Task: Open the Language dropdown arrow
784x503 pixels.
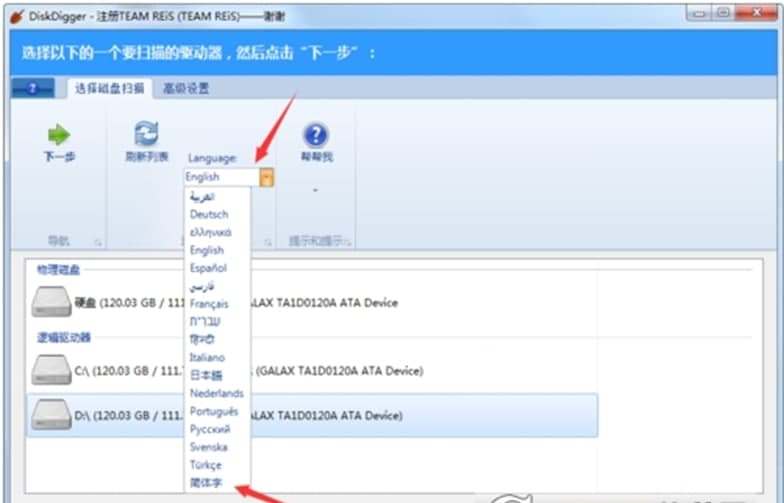Action: pyautogui.click(x=266, y=177)
